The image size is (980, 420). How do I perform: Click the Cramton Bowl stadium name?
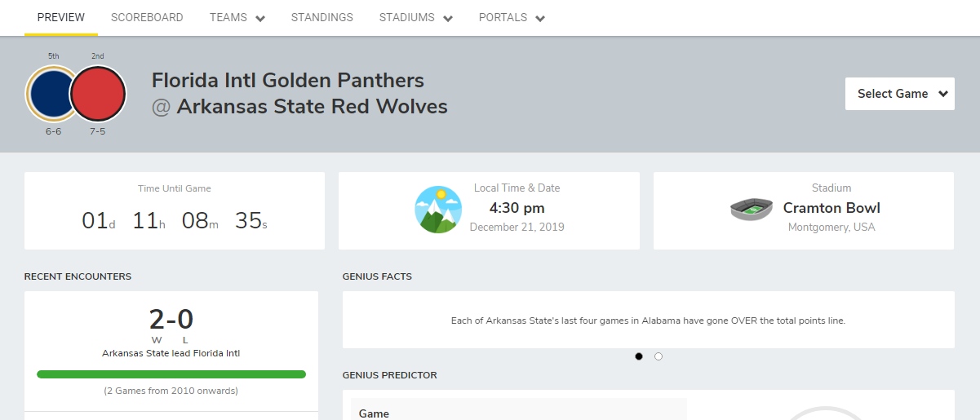[x=831, y=208]
